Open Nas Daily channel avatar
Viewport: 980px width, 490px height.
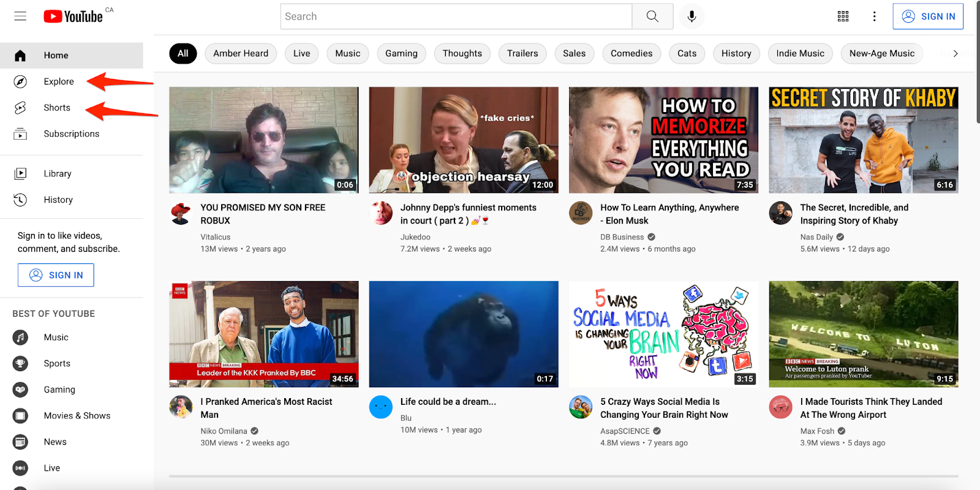click(780, 213)
